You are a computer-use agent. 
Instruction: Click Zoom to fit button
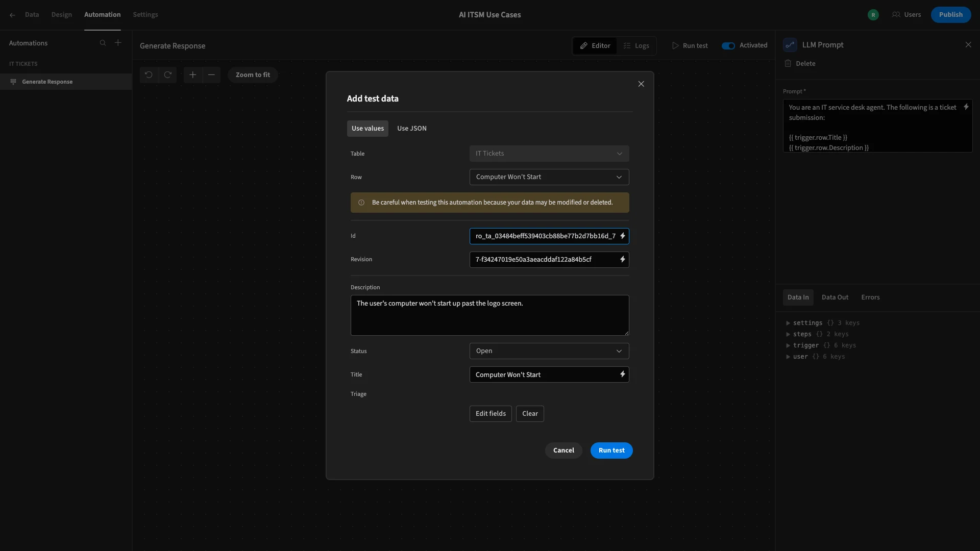[253, 74]
